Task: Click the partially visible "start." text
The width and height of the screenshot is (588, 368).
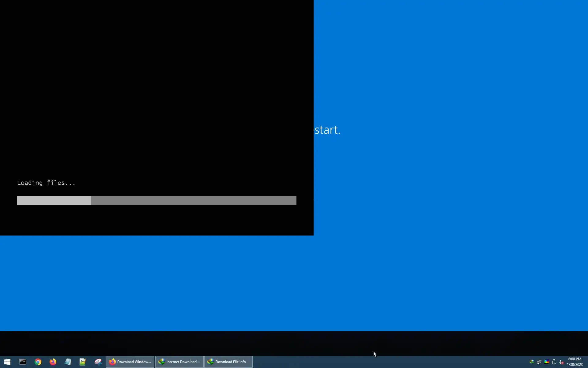Action: coord(327,130)
